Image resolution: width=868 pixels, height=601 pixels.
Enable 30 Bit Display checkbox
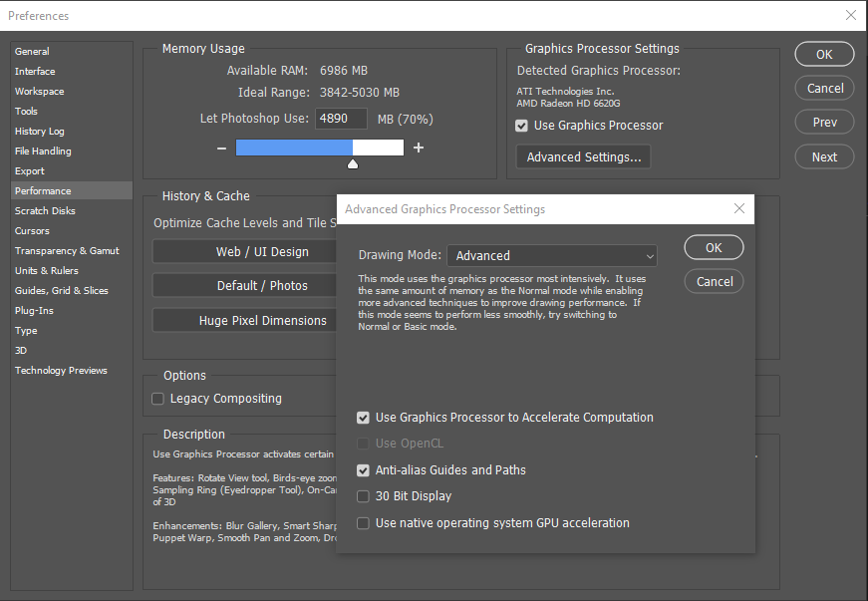click(x=363, y=496)
